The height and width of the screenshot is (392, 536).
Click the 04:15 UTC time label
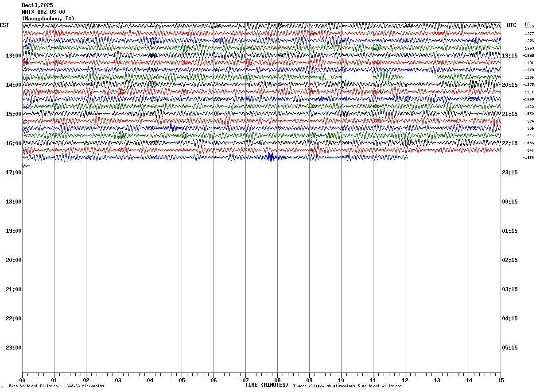click(x=510, y=319)
